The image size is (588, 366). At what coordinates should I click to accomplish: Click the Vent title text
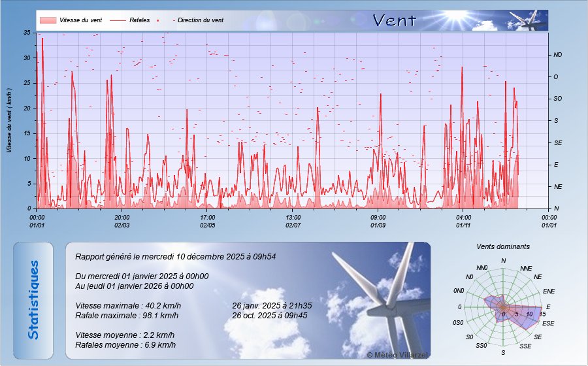[x=394, y=20]
